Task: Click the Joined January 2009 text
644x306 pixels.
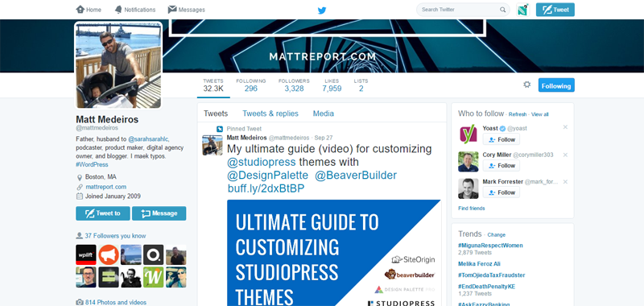Action: (x=113, y=196)
